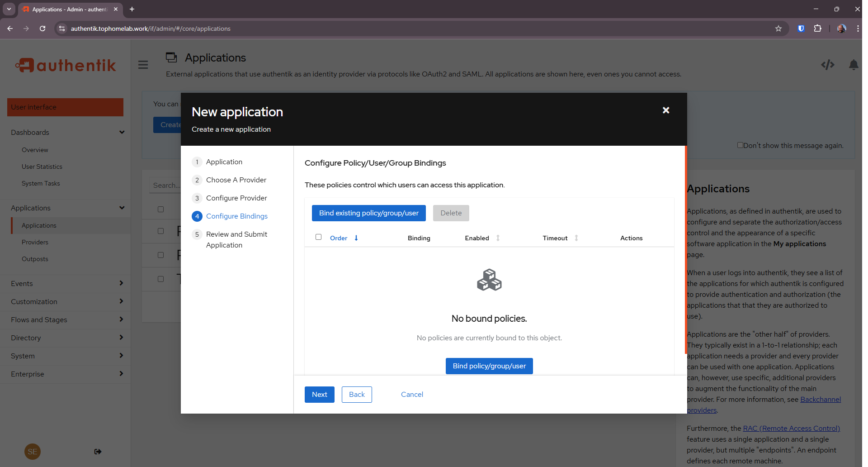Viewport: 868px width, 467px height.
Task: Click the sign out icon in sidebar
Action: [98, 452]
